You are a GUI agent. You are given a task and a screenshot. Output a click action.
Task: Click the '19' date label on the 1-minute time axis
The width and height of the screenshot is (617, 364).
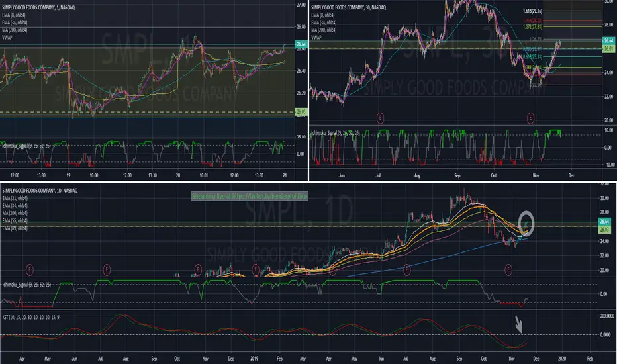click(68, 175)
